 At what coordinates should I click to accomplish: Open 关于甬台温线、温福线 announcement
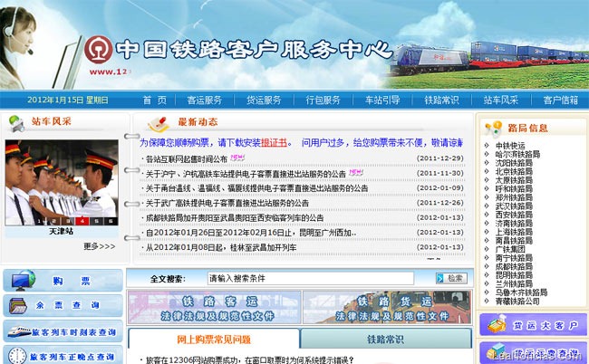tap(257, 188)
